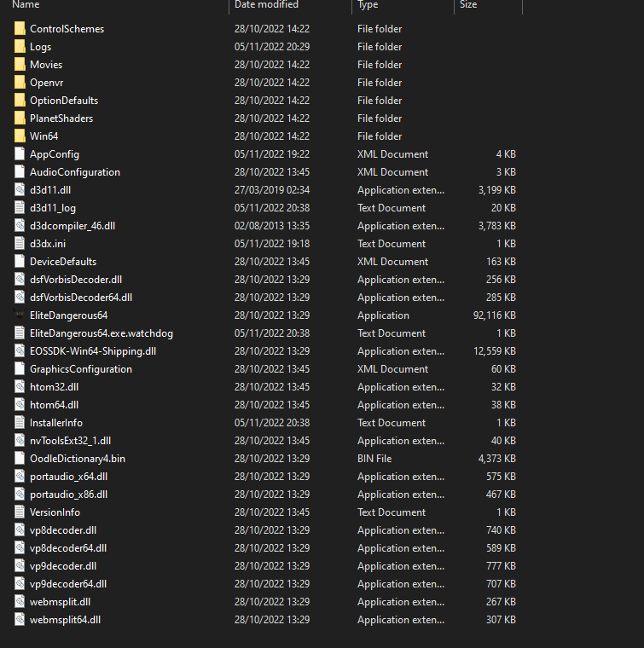Click the DeviceDefaults file icon

pyautogui.click(x=20, y=261)
